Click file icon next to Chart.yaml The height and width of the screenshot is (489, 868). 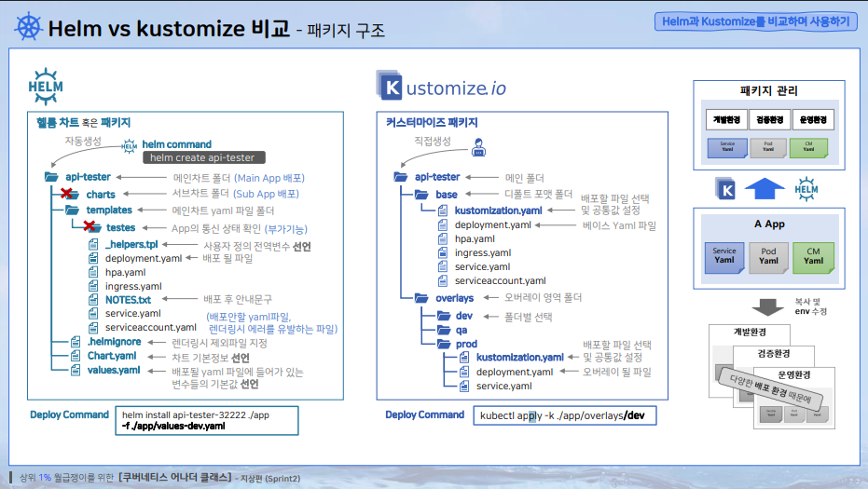[76, 356]
